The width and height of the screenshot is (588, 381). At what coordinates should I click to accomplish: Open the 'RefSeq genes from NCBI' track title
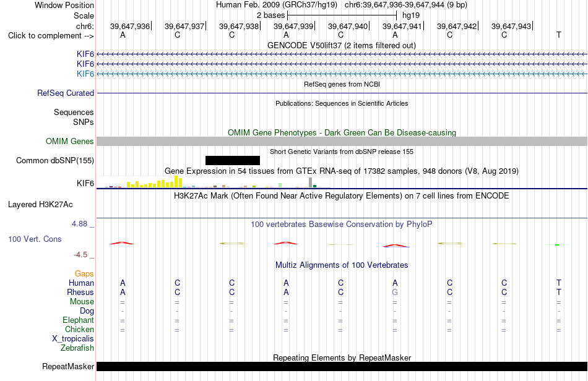[x=342, y=84]
